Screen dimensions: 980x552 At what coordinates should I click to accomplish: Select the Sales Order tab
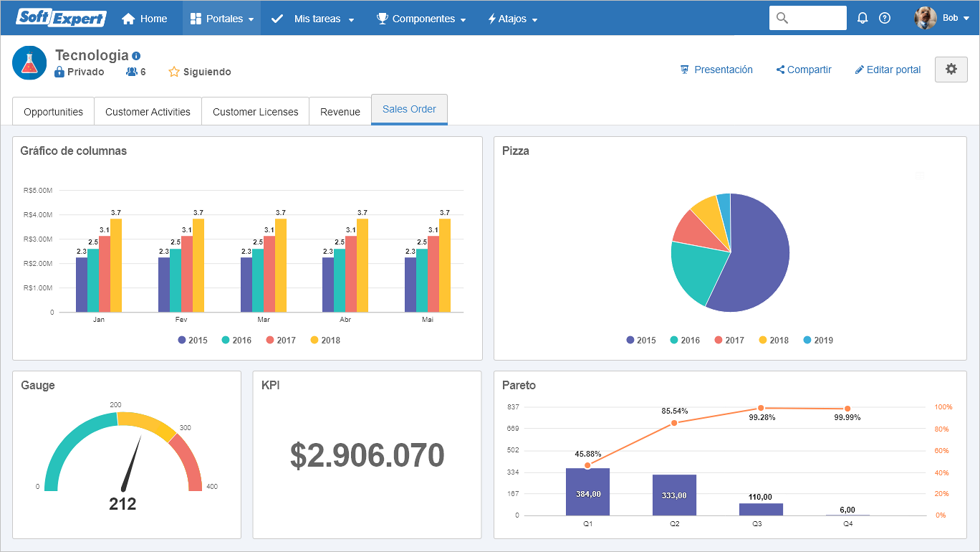point(409,109)
